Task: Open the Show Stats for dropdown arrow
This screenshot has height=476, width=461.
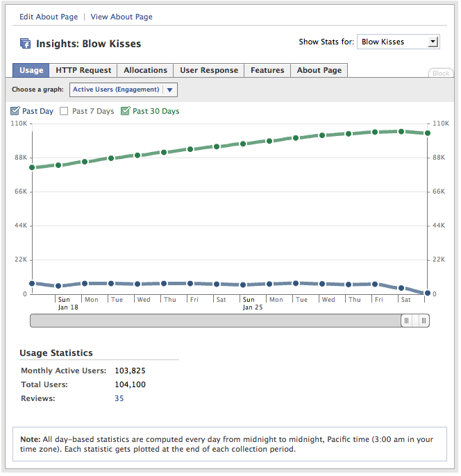Action: point(433,42)
